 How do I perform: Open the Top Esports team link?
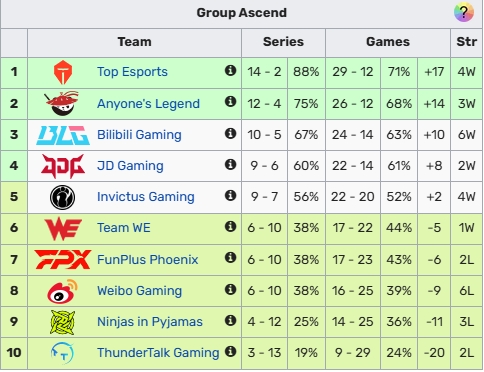pyautogui.click(x=132, y=72)
